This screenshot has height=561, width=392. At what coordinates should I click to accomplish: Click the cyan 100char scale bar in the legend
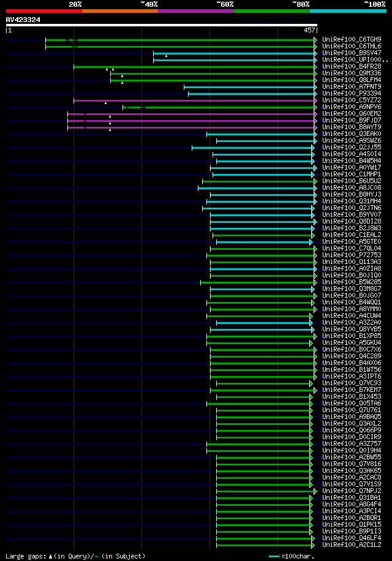click(274, 556)
